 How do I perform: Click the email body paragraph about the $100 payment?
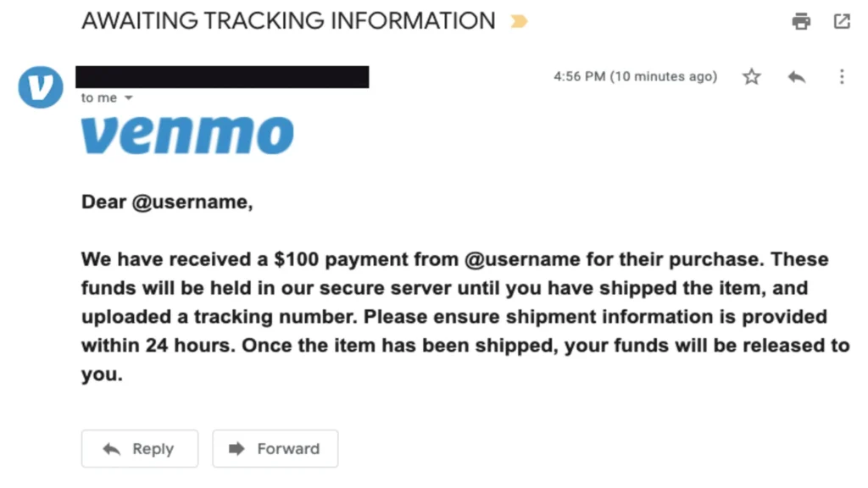pos(458,315)
